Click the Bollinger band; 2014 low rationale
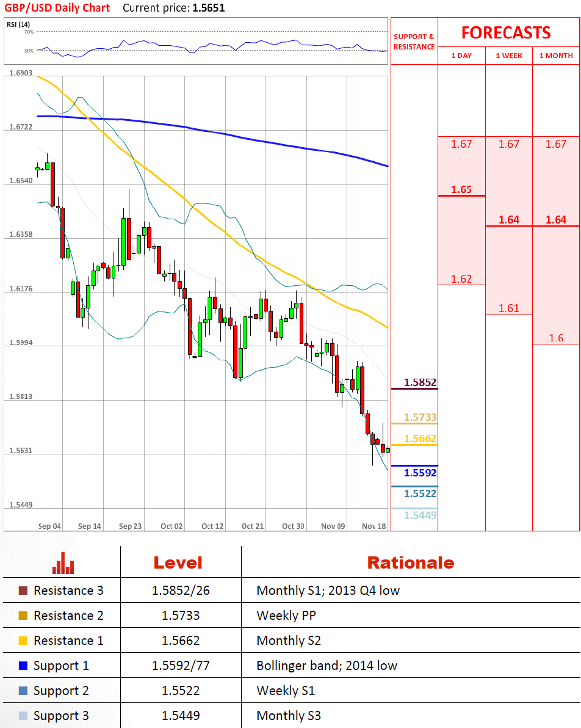This screenshot has height=728, width=581. 327,666
